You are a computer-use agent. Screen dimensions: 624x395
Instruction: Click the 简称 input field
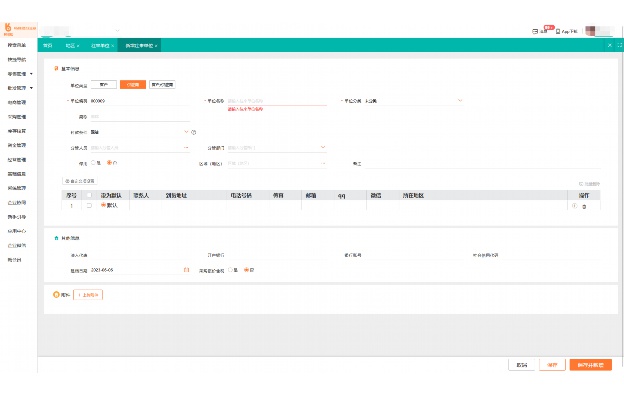point(140,117)
